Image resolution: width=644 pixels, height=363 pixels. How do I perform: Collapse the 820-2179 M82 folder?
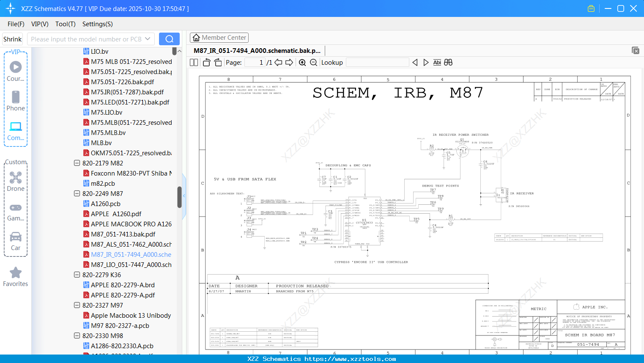[x=77, y=163]
